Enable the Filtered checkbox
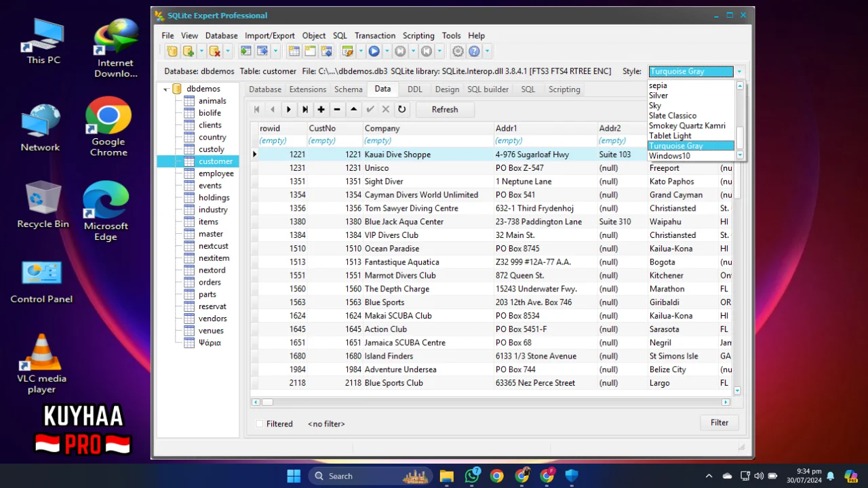 pyautogui.click(x=260, y=424)
